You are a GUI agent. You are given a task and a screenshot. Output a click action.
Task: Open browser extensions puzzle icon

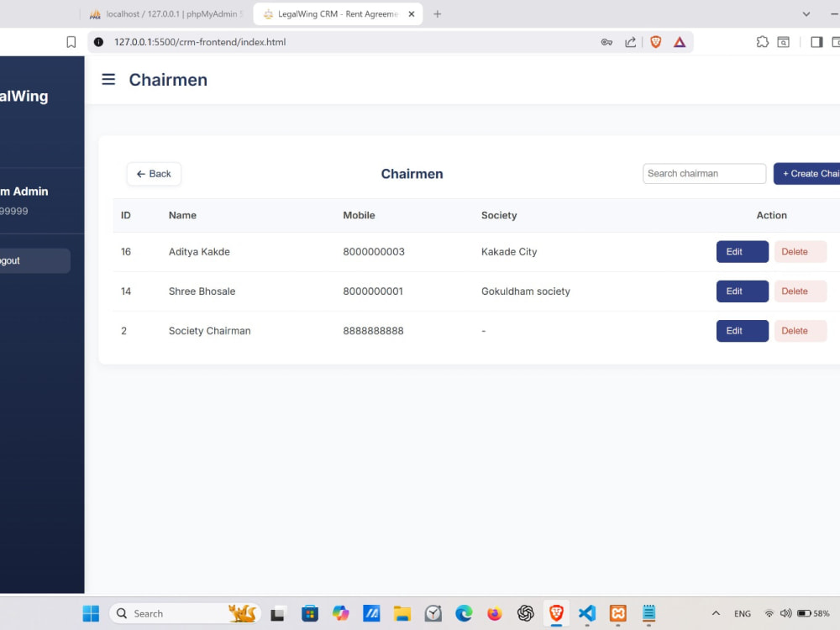pyautogui.click(x=763, y=42)
